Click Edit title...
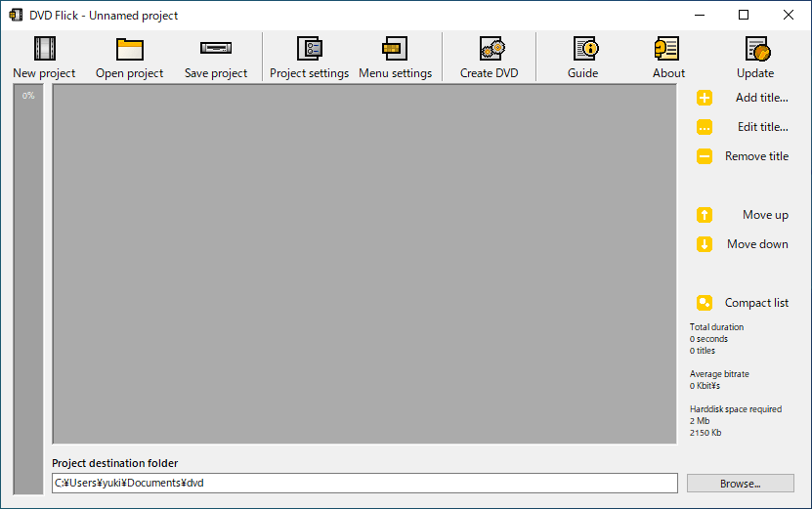This screenshot has height=509, width=812. pyautogui.click(x=743, y=127)
